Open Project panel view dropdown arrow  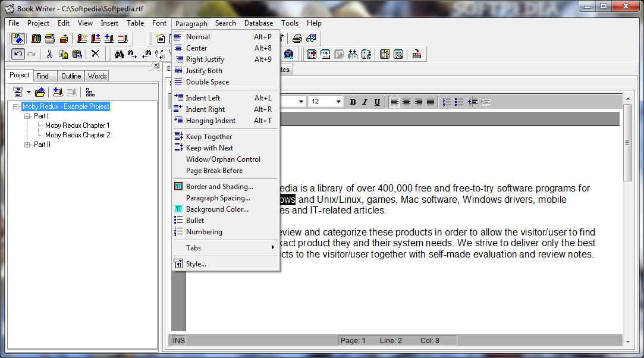(29, 92)
